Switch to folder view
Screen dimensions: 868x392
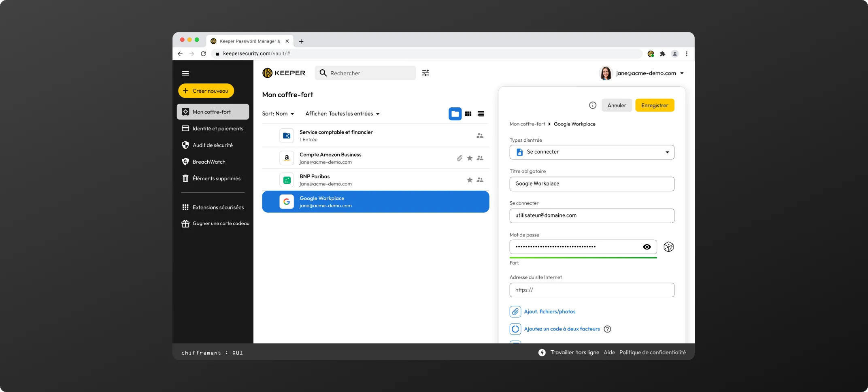(x=455, y=114)
